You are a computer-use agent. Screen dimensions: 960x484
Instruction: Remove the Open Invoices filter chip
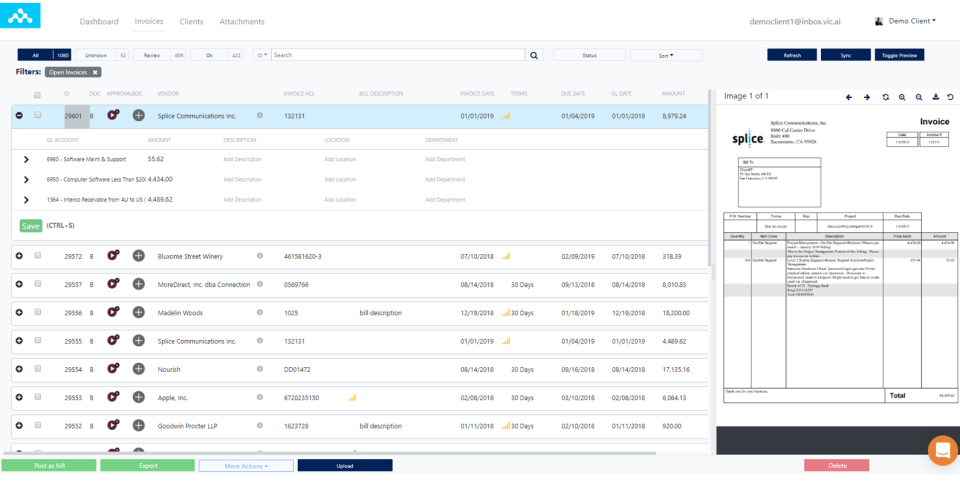point(95,72)
